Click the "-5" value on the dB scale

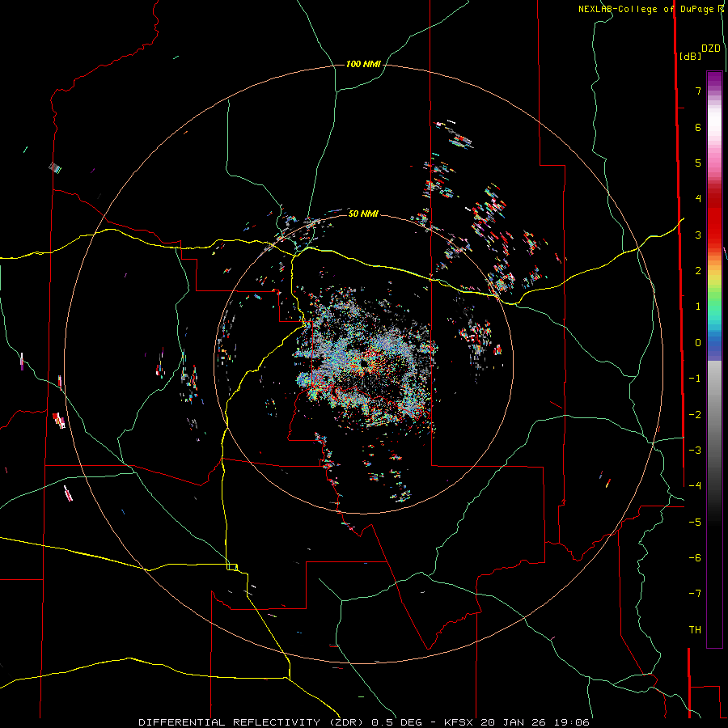click(695, 523)
